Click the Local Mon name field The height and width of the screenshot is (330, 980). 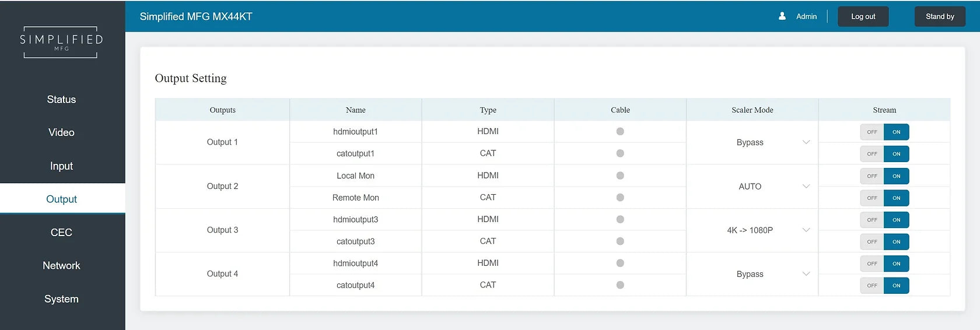pyautogui.click(x=355, y=175)
